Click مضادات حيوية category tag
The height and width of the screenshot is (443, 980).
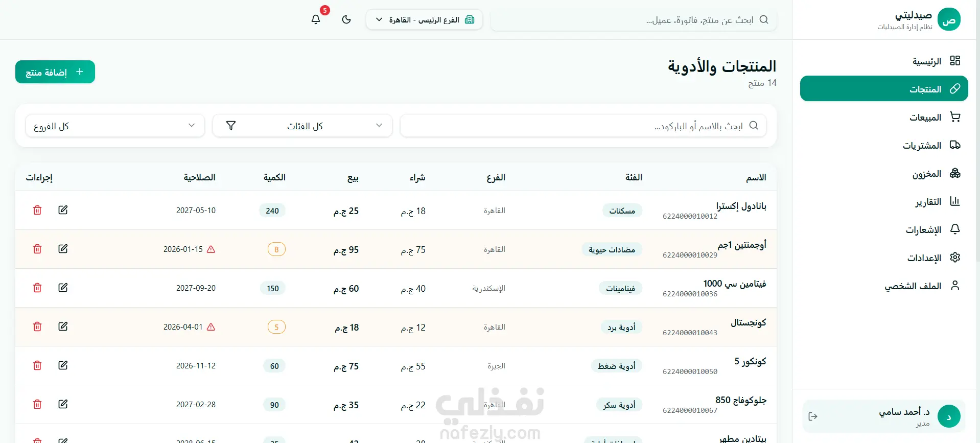coord(612,249)
